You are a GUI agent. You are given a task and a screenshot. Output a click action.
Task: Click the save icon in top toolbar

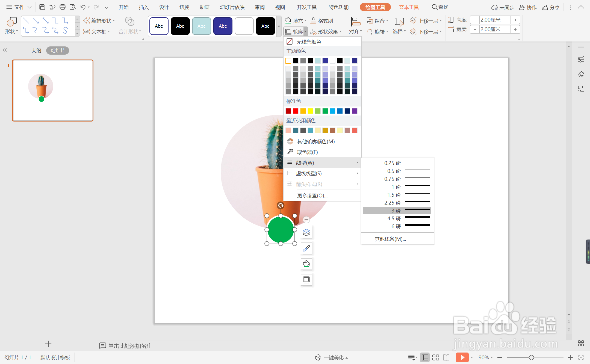42,7
